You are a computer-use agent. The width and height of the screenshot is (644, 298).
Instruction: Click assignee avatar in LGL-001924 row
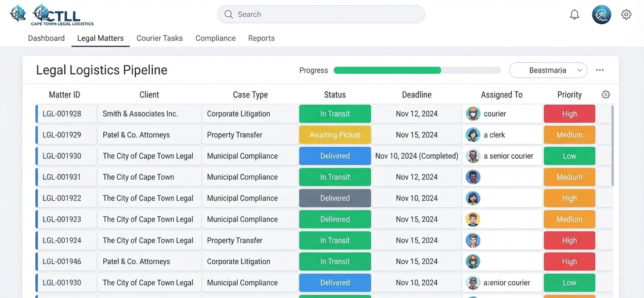pyautogui.click(x=473, y=241)
